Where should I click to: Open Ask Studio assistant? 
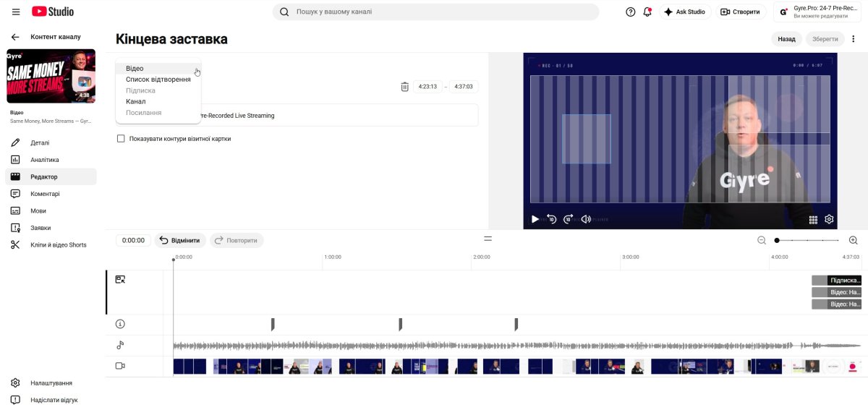pyautogui.click(x=685, y=12)
